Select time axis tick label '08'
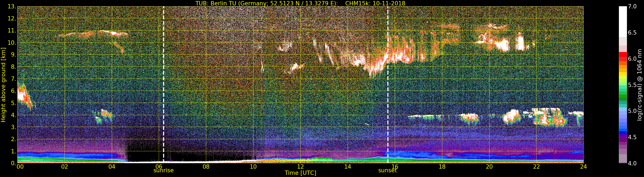 206,166
